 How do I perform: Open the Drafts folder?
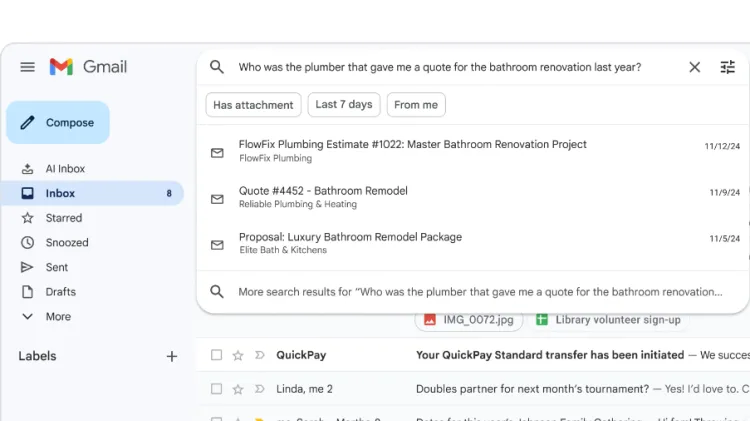click(x=60, y=292)
